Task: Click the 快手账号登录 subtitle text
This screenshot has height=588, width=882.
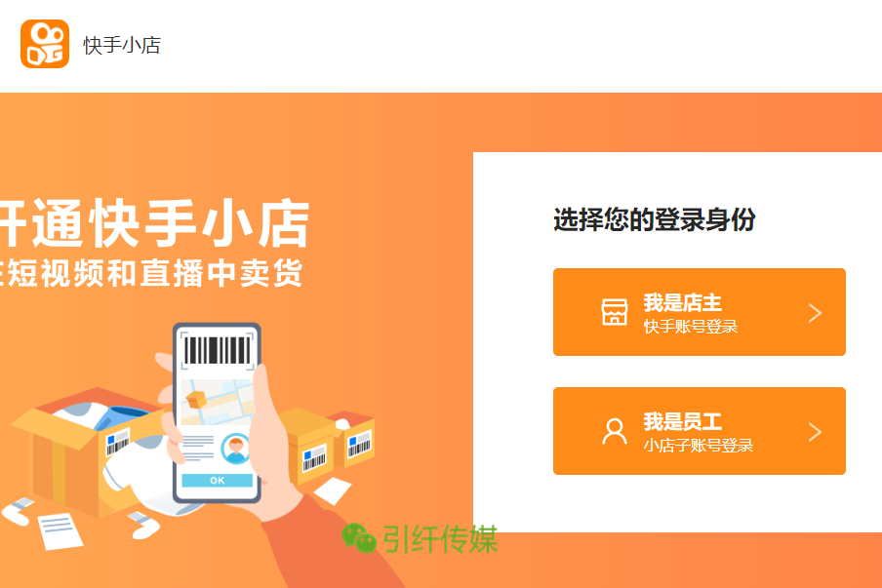Action: [x=690, y=327]
